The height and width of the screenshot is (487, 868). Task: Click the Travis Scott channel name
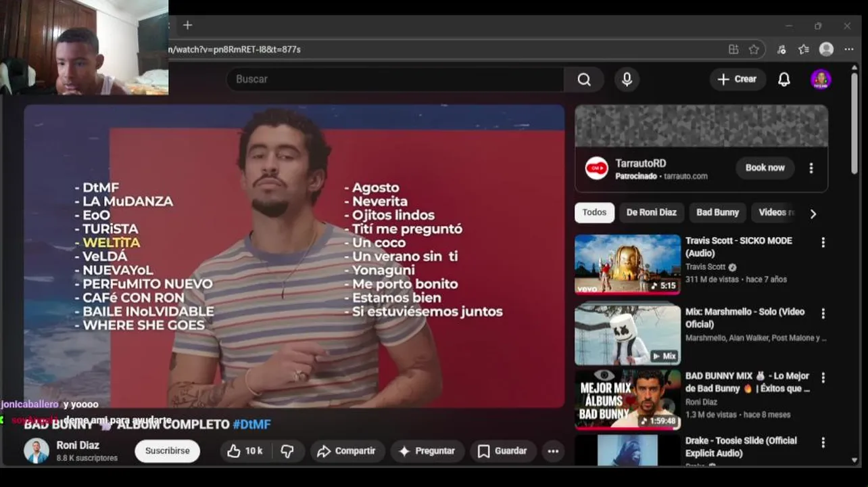(705, 267)
